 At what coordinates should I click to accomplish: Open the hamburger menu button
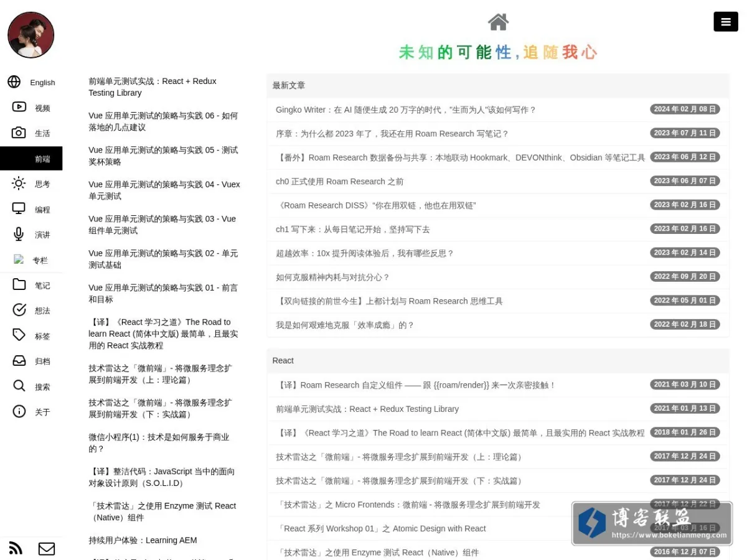pyautogui.click(x=726, y=22)
